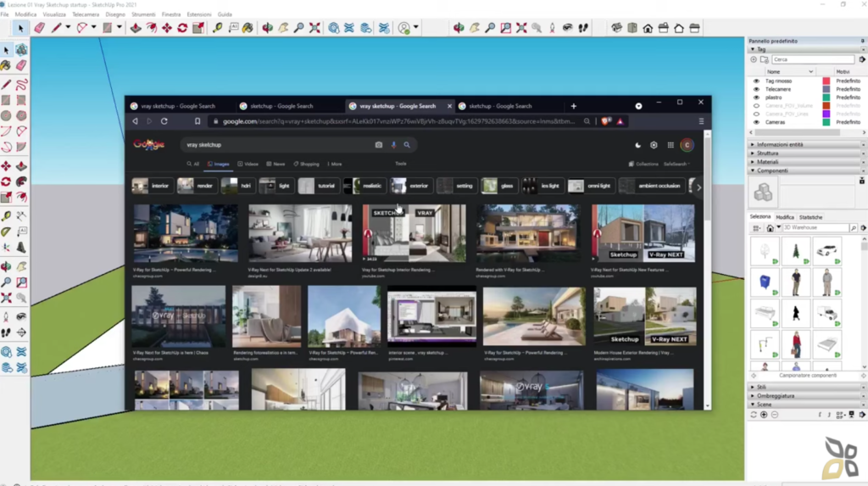The image size is (868, 486).
Task: Open the Visualizza menu
Action: pos(54,14)
